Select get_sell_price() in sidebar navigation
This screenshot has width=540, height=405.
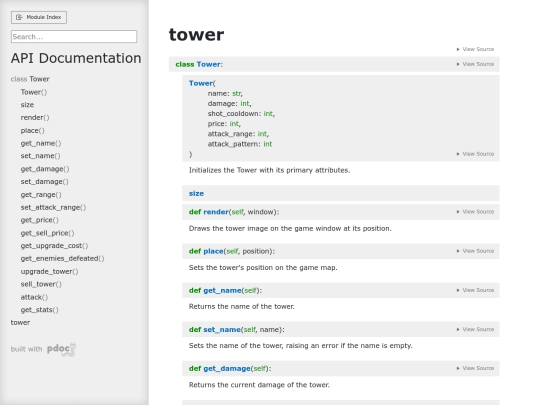(x=47, y=233)
